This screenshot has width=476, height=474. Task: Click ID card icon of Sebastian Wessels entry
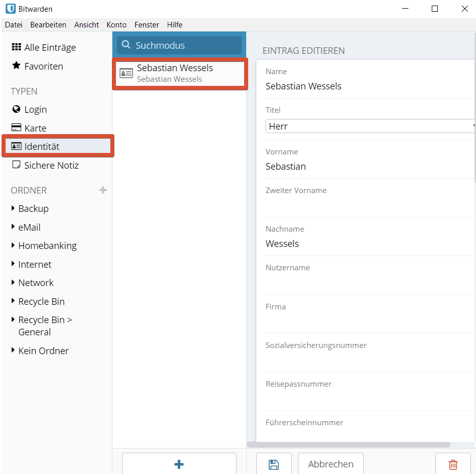(x=126, y=73)
